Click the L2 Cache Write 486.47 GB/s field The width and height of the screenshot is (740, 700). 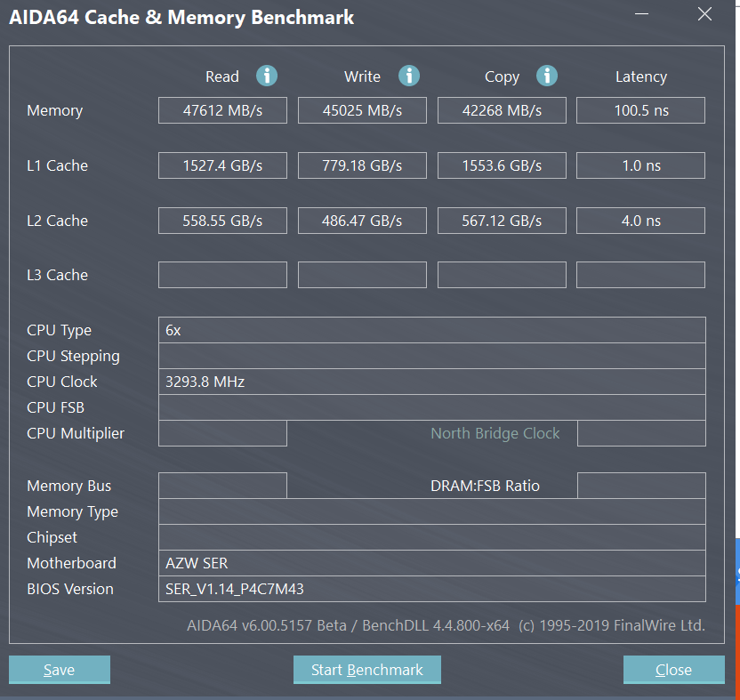click(x=362, y=221)
